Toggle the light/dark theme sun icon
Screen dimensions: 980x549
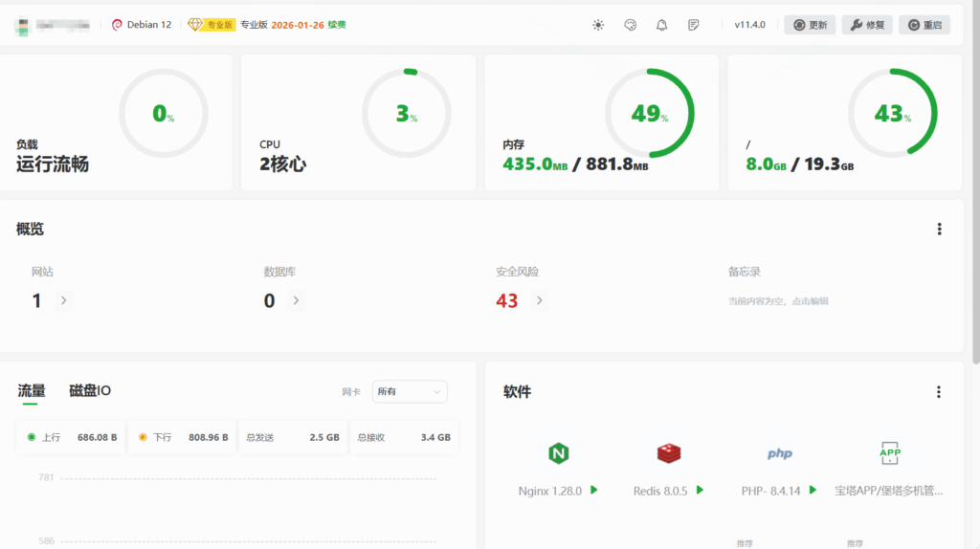pyautogui.click(x=598, y=25)
